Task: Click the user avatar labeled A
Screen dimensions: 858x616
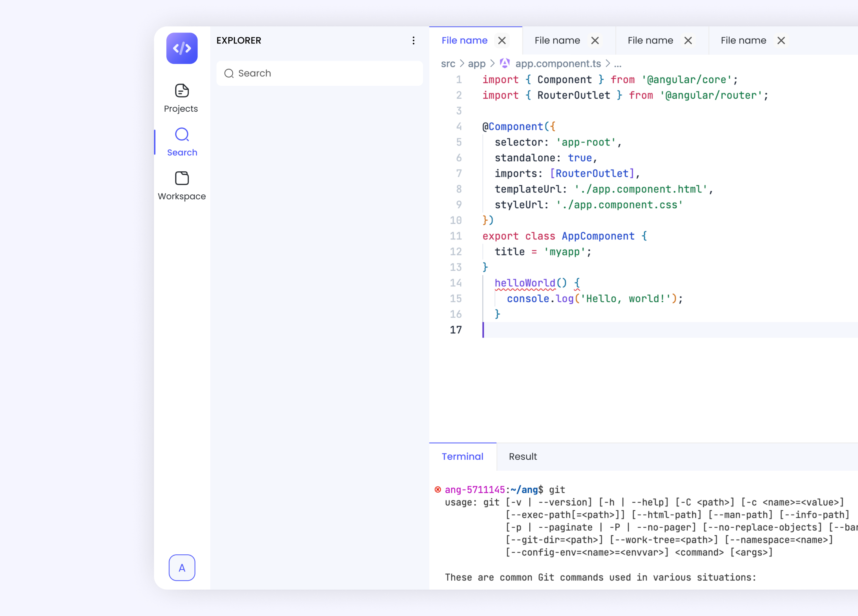Action: pyautogui.click(x=182, y=567)
